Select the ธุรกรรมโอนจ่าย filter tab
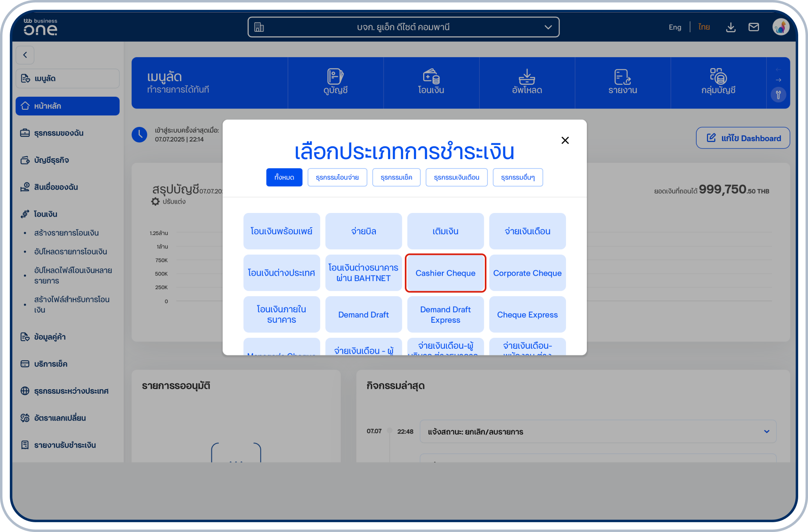The image size is (808, 532). coord(337,177)
